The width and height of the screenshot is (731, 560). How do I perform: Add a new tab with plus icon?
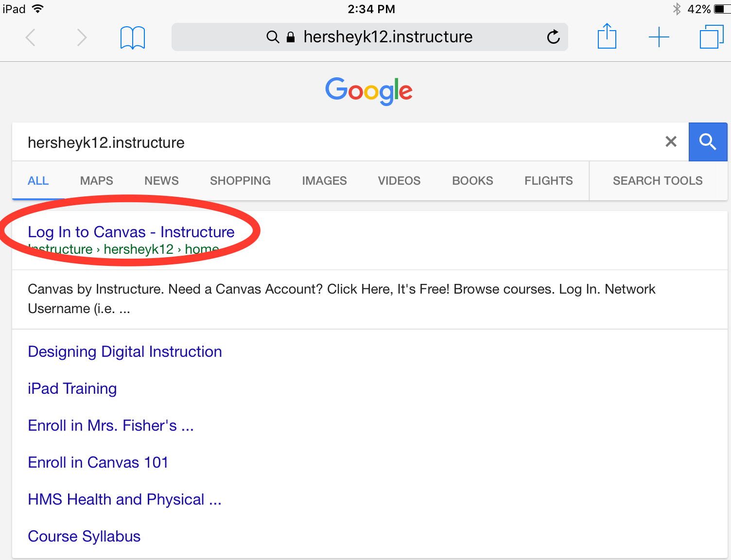[x=659, y=37]
